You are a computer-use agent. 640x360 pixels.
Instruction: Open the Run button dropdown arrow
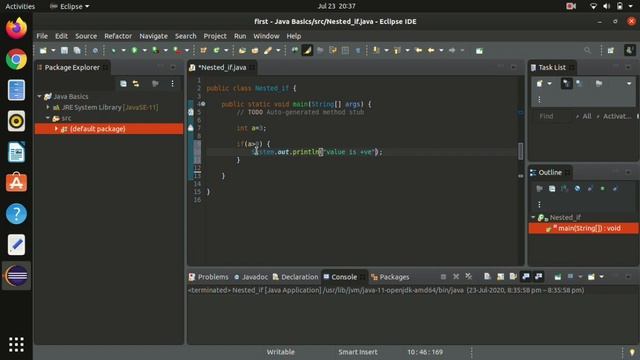point(144,51)
